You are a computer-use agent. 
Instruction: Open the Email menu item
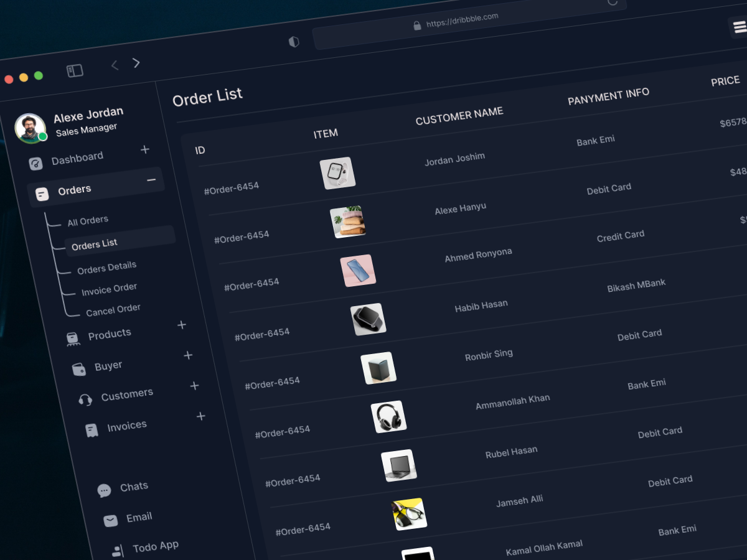click(x=139, y=518)
